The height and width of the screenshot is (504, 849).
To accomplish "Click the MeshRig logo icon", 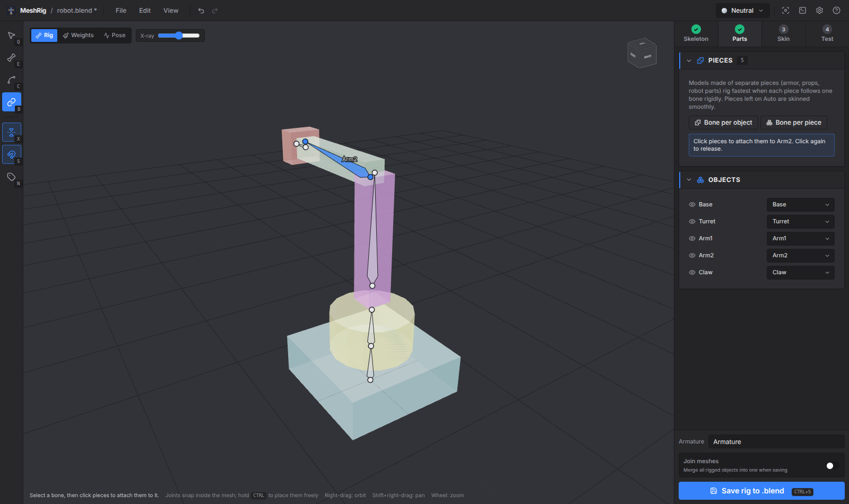I will click(11, 11).
